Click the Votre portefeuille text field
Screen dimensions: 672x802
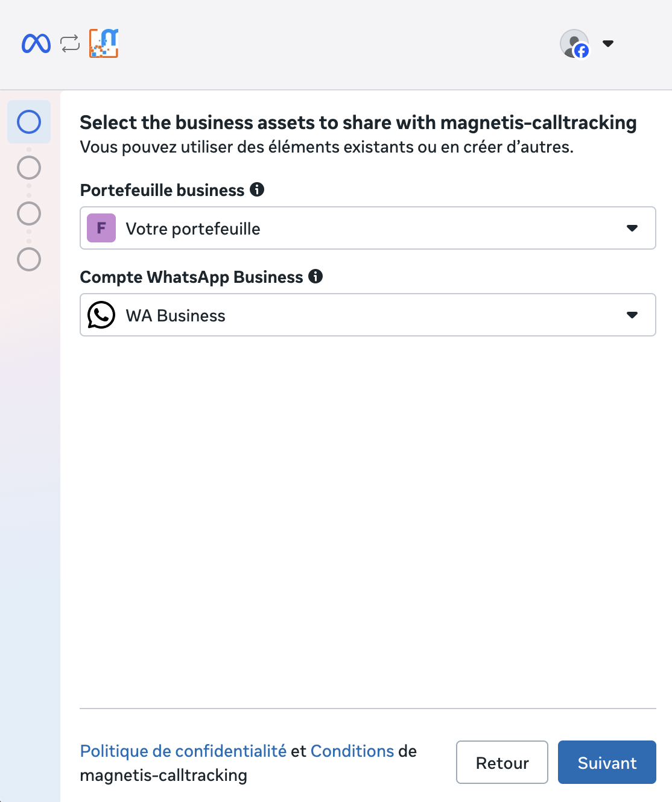(362, 229)
